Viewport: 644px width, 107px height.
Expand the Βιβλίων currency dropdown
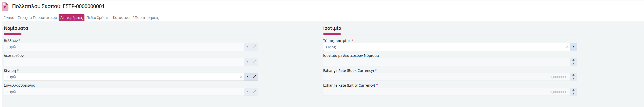(247, 47)
